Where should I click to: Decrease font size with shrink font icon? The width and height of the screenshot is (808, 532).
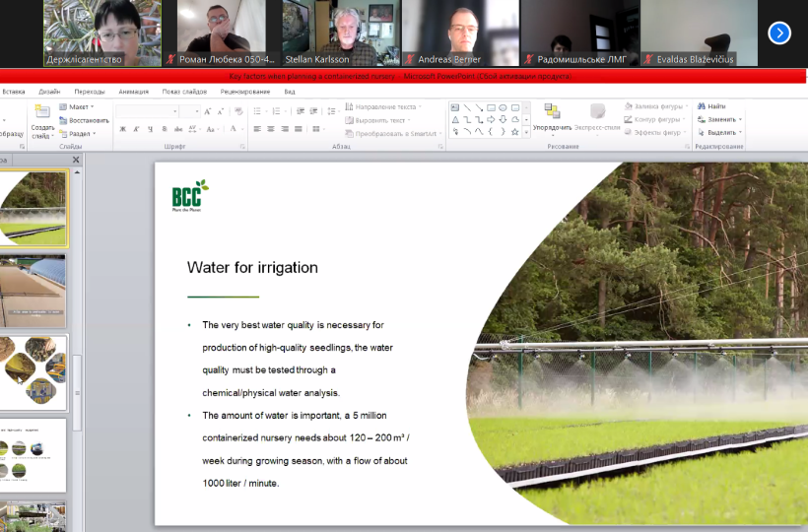(221, 111)
